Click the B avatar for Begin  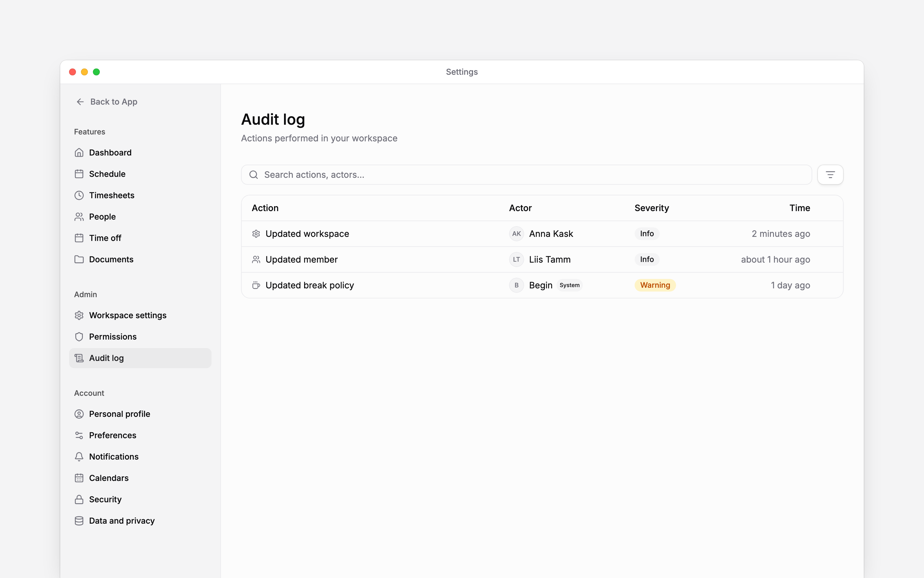point(516,285)
